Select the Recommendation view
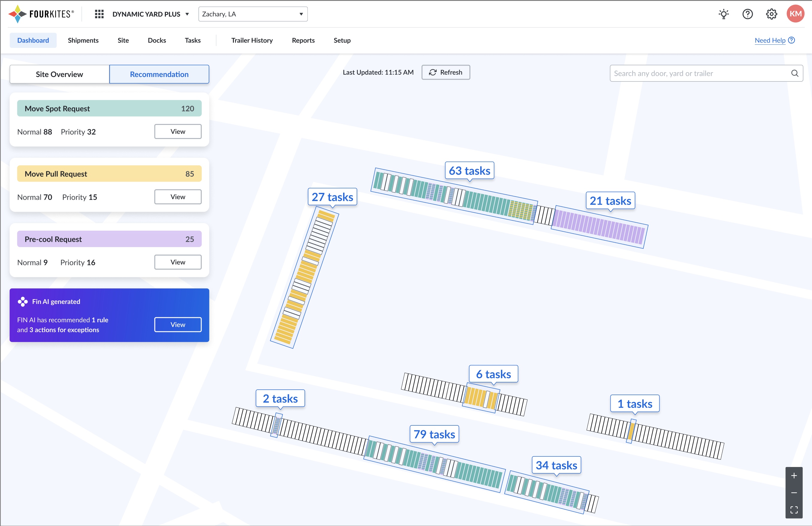Screen dimensions: 812x526 159,74
